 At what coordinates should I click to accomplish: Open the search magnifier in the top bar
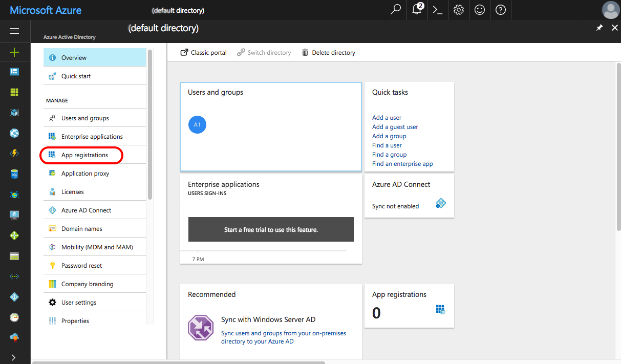[x=395, y=10]
